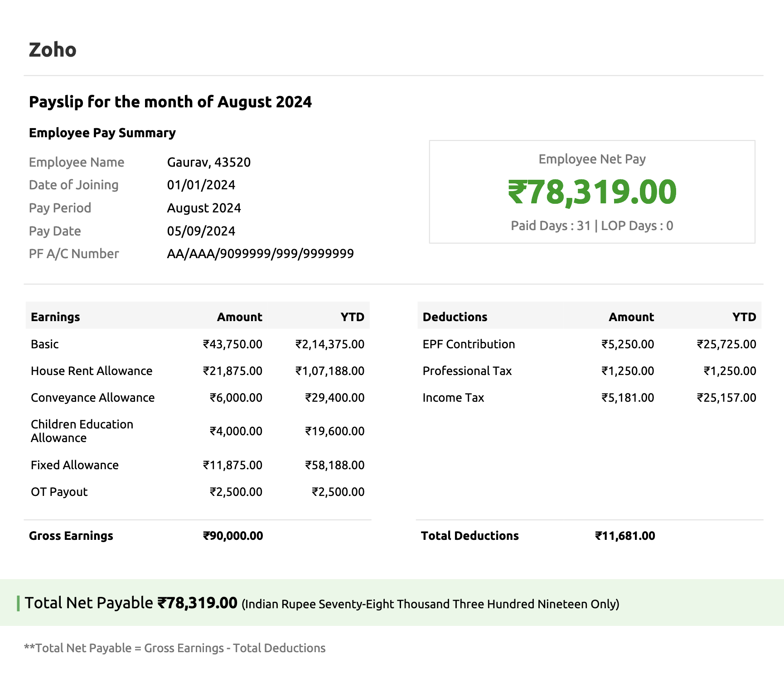Click the YTD header in the Deductions table
Screen dimensions: 784x673
pyautogui.click(x=744, y=317)
